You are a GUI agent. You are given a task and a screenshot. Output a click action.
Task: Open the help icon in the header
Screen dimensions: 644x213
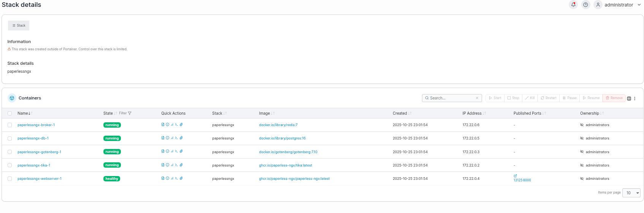(585, 5)
